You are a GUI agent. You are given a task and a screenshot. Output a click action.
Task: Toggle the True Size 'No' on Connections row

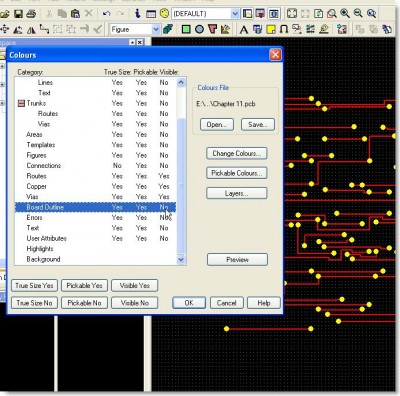pos(117,166)
